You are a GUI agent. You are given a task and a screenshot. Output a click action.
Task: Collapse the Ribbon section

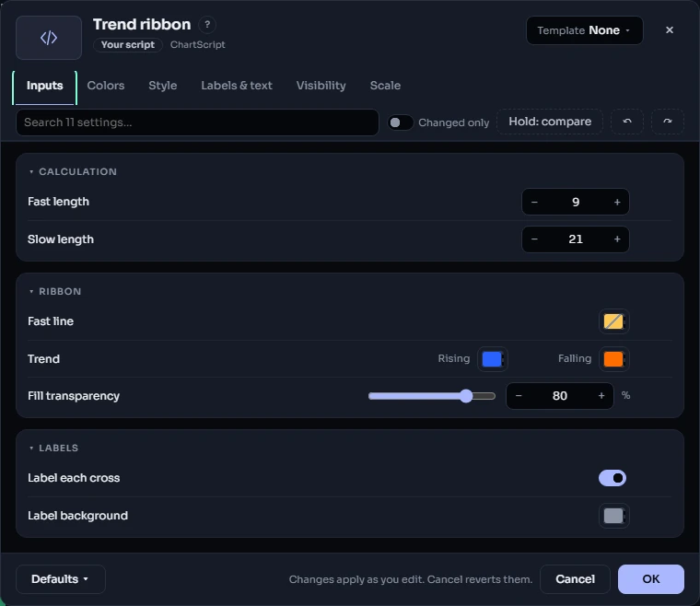55,291
